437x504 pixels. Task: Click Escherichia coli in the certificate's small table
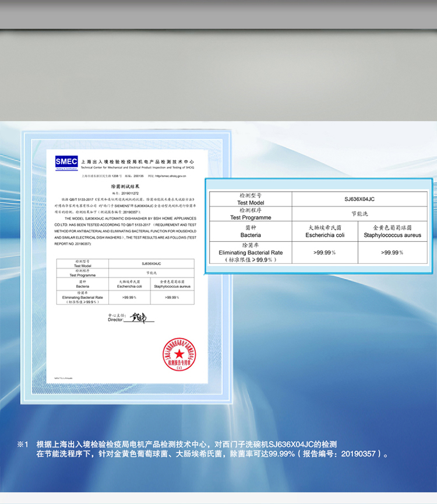129,287
